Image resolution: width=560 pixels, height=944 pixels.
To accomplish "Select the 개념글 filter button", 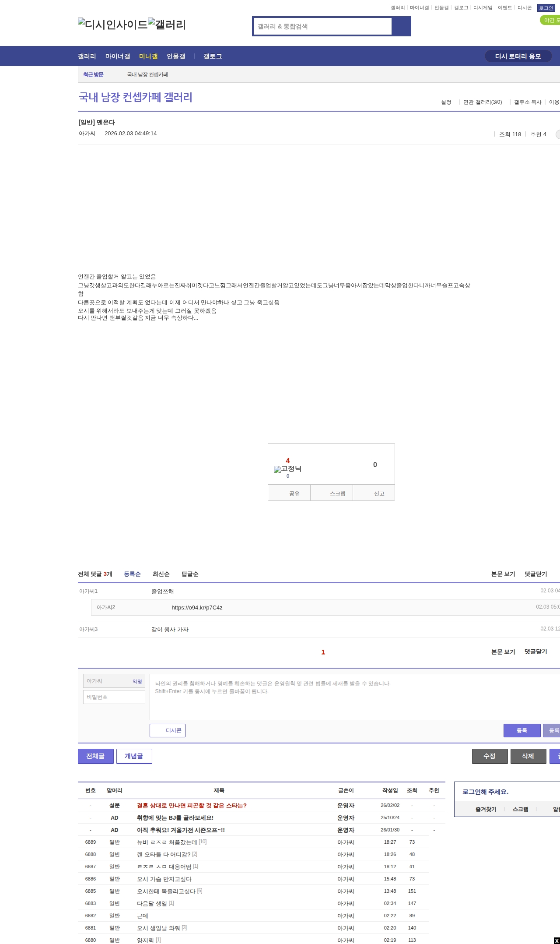I will click(134, 756).
